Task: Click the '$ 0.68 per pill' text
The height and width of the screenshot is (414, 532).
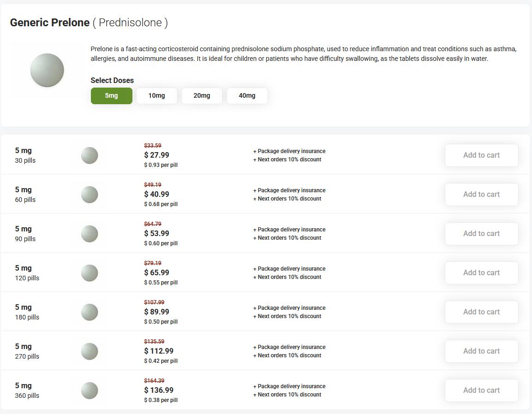Action: pyautogui.click(x=161, y=204)
